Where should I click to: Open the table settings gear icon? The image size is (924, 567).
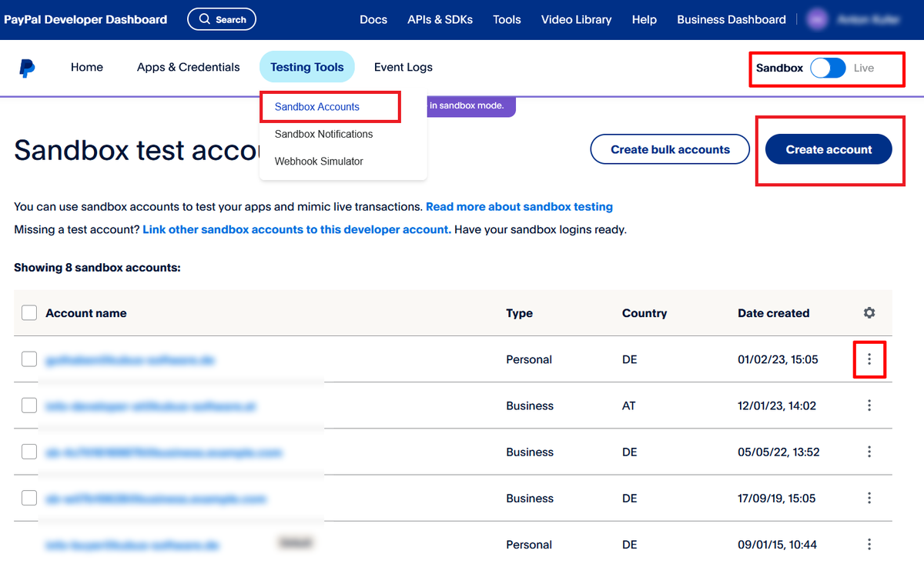click(869, 313)
